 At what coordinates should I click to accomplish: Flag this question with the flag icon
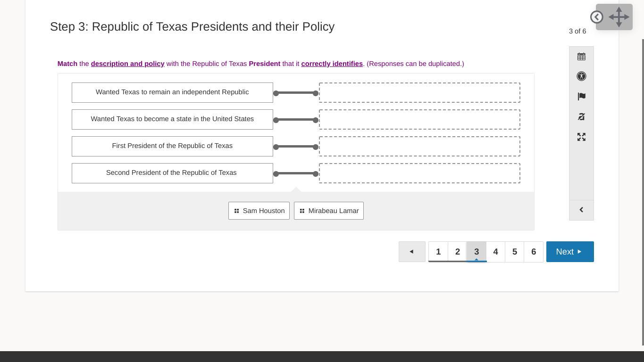(581, 97)
